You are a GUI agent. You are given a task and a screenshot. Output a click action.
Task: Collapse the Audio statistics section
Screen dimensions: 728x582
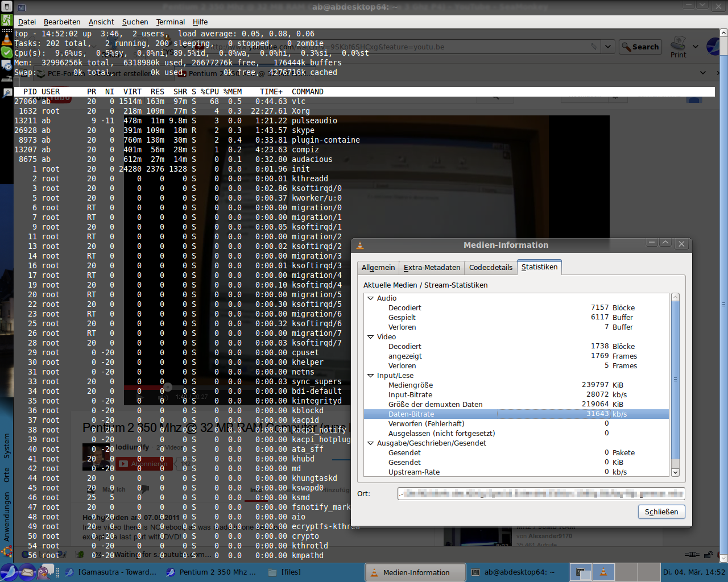pyautogui.click(x=371, y=298)
